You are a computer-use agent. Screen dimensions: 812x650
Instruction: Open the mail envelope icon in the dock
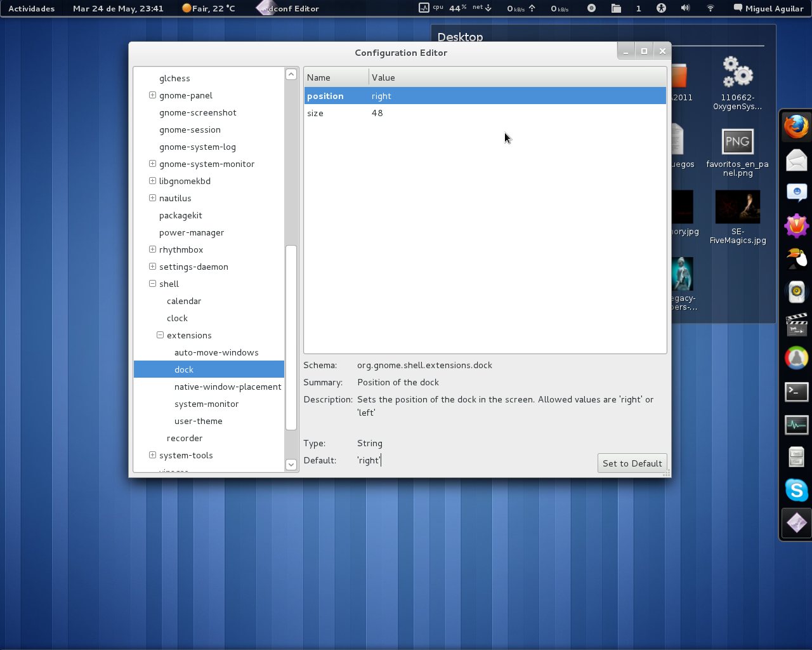(x=796, y=160)
